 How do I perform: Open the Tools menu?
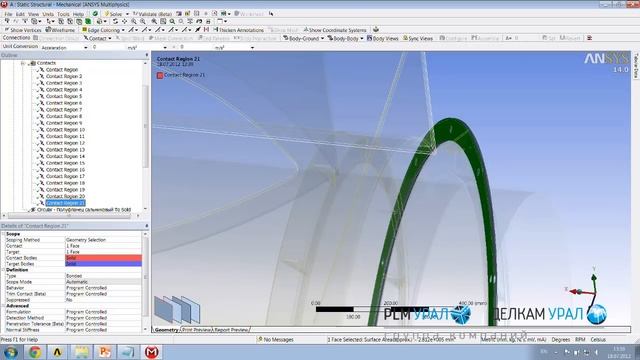tap(63, 14)
